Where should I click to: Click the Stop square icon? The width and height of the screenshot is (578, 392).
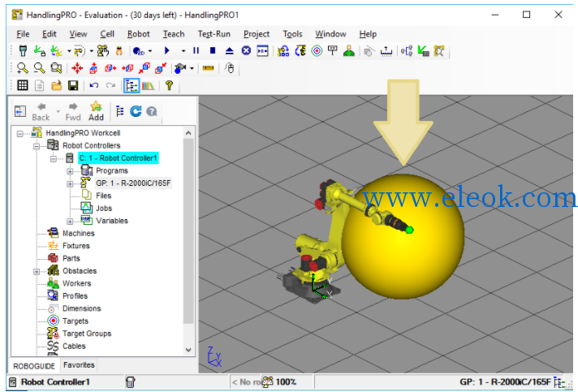point(213,50)
